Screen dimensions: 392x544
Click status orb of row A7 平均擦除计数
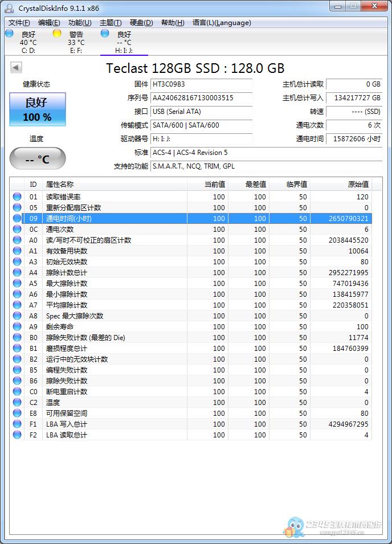tap(17, 305)
